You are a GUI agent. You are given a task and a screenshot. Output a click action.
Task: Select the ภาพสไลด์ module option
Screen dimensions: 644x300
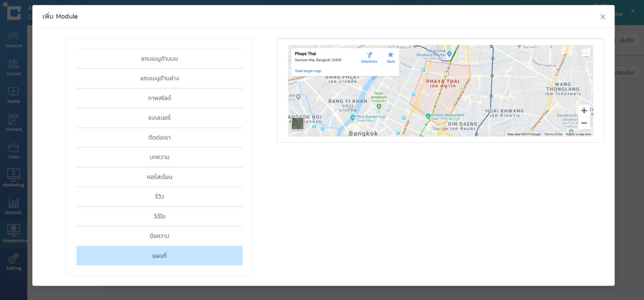(159, 98)
